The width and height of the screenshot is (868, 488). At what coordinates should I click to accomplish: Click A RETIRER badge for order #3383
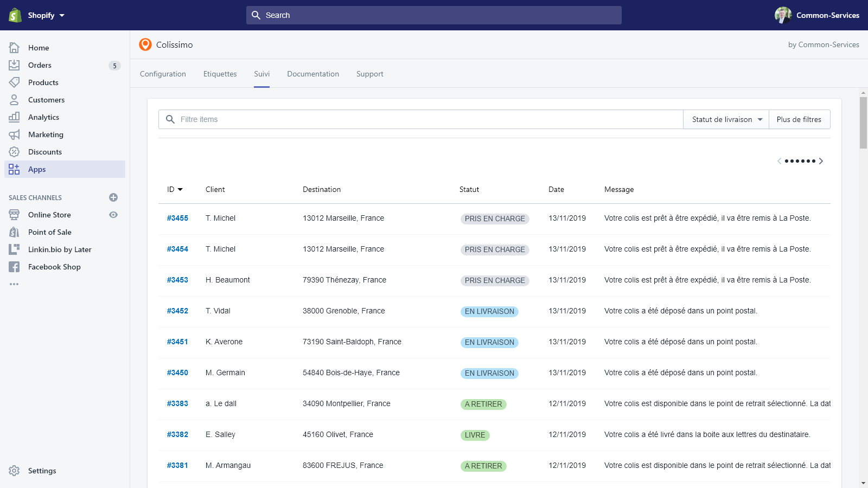483,404
